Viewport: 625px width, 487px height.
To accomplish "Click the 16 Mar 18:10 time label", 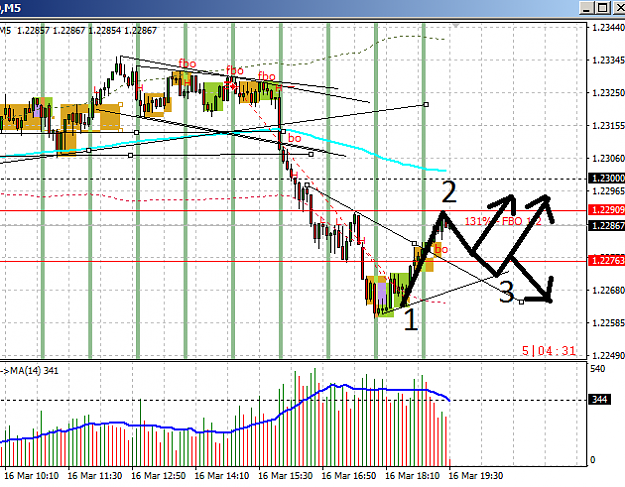I will (x=413, y=476).
